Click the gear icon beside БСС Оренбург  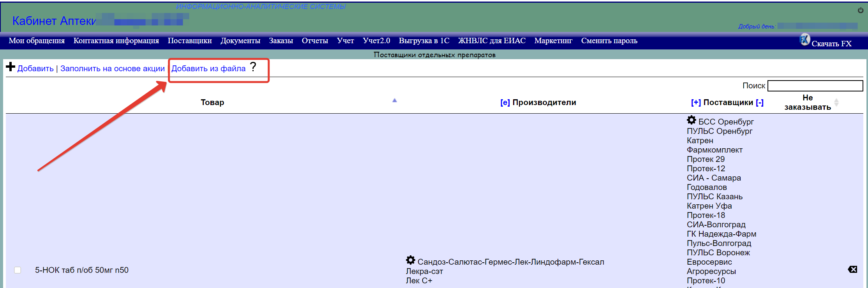pos(692,120)
